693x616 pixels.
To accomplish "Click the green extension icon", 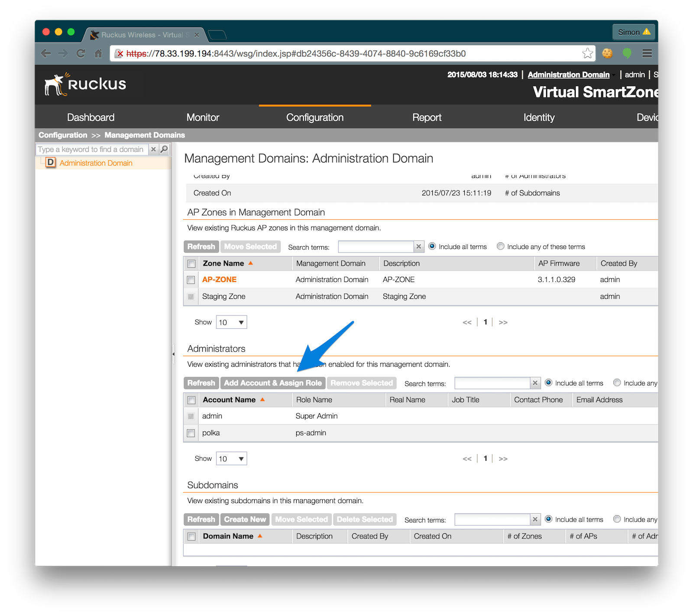I will 627,53.
